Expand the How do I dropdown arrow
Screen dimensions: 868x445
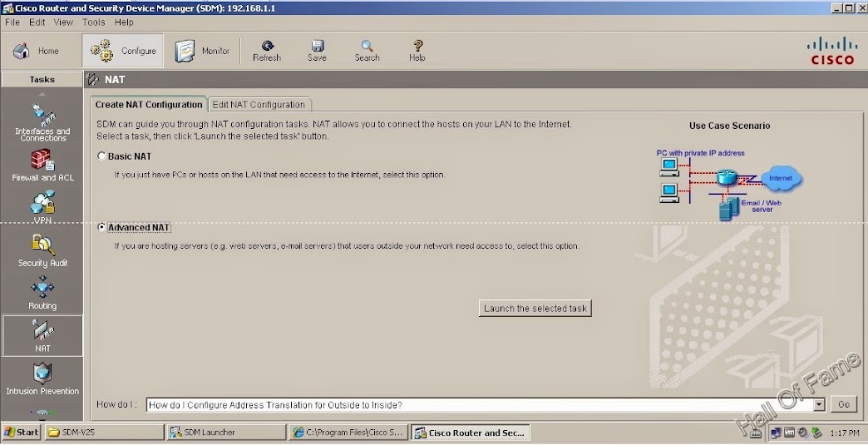point(819,405)
